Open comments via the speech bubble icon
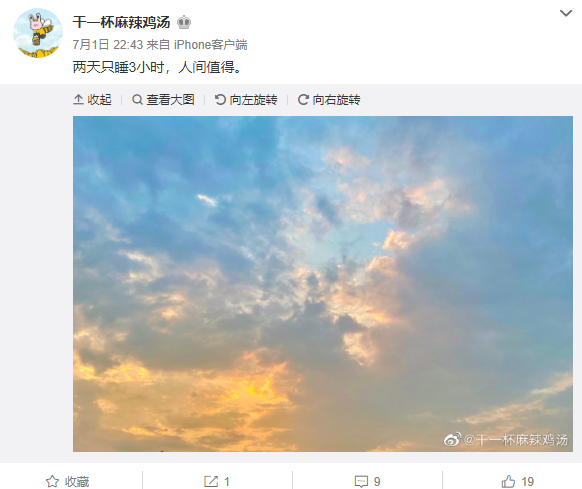The height and width of the screenshot is (489, 582). (x=361, y=482)
